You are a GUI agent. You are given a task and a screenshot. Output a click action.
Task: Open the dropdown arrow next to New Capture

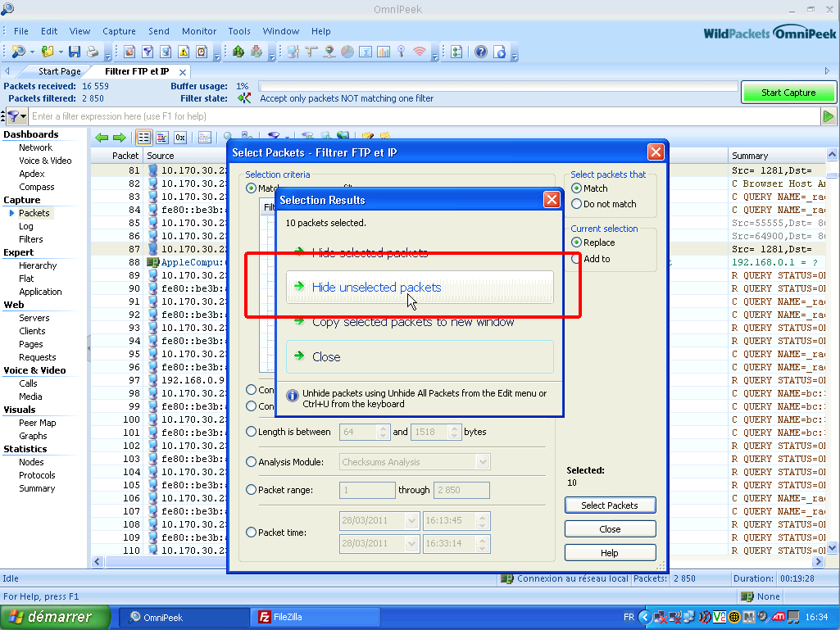pos(32,52)
